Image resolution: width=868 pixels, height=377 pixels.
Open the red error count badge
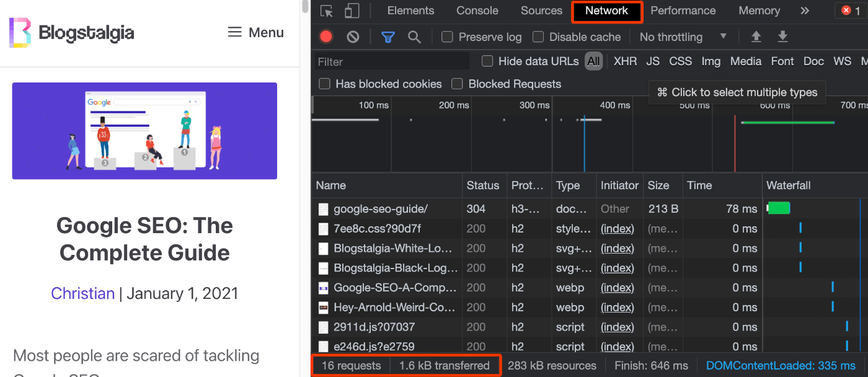click(851, 11)
